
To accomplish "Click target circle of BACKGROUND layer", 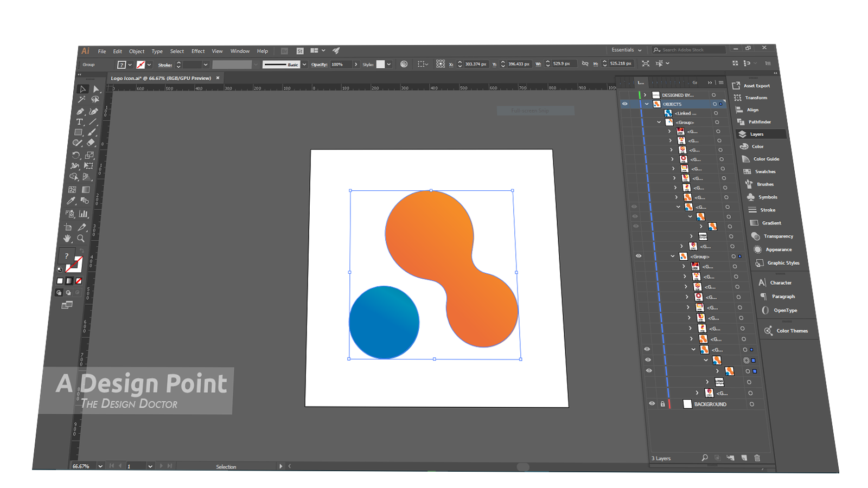I will 752,404.
